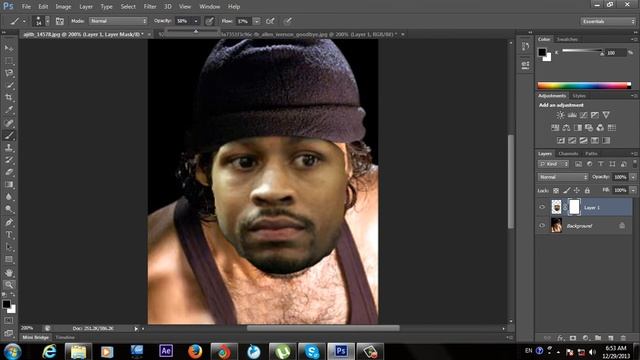The image size is (640, 360).
Task: Click the horizontal canvas scrollbar
Action: tap(323, 328)
